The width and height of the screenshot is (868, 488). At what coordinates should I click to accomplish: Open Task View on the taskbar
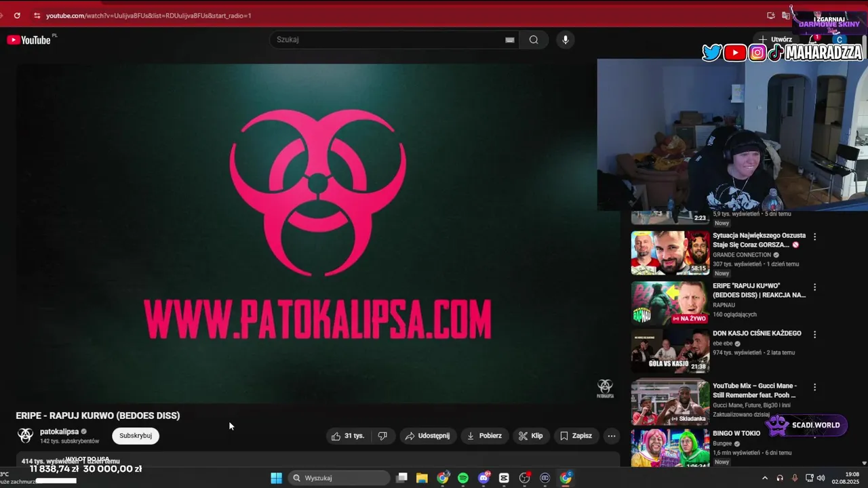click(401, 478)
